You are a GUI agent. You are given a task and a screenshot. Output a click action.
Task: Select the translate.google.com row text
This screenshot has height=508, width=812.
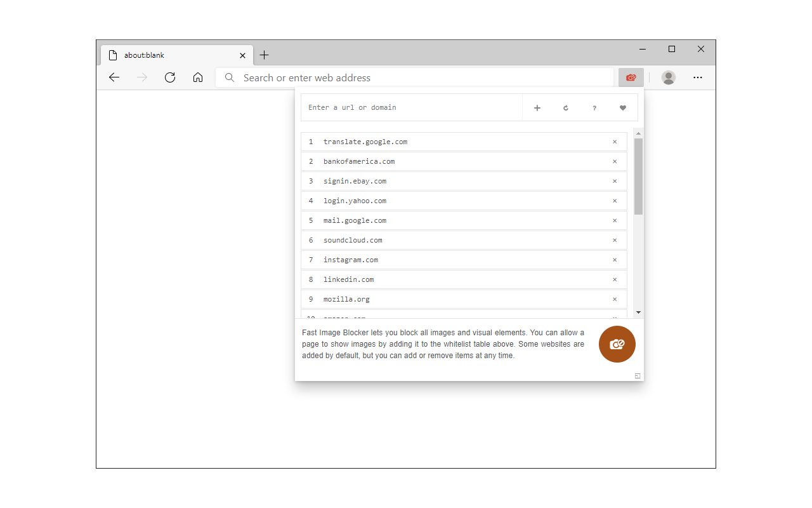click(365, 142)
